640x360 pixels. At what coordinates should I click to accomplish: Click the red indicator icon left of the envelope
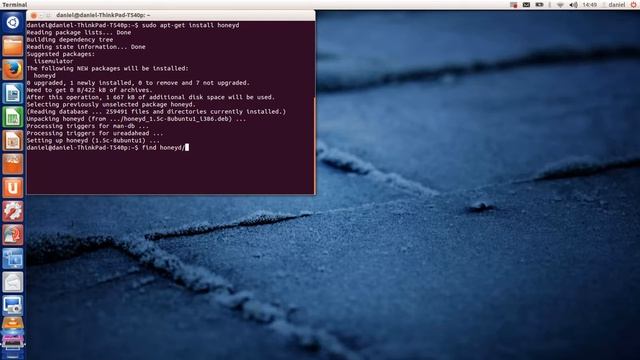(x=514, y=5)
